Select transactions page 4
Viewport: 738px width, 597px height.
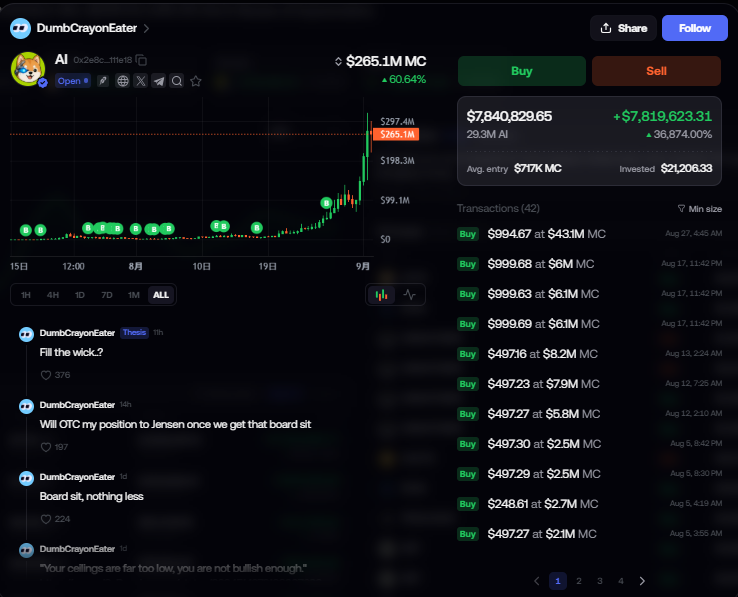pyautogui.click(x=621, y=581)
